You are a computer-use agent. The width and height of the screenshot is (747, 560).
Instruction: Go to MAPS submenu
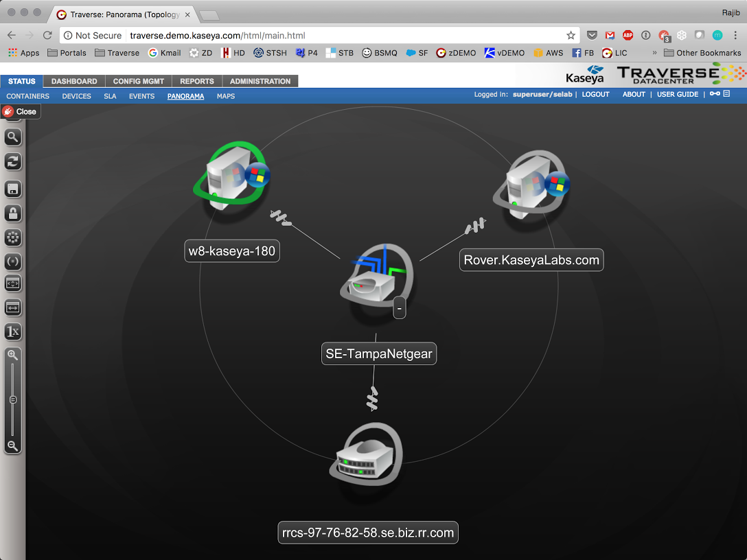[x=226, y=96]
